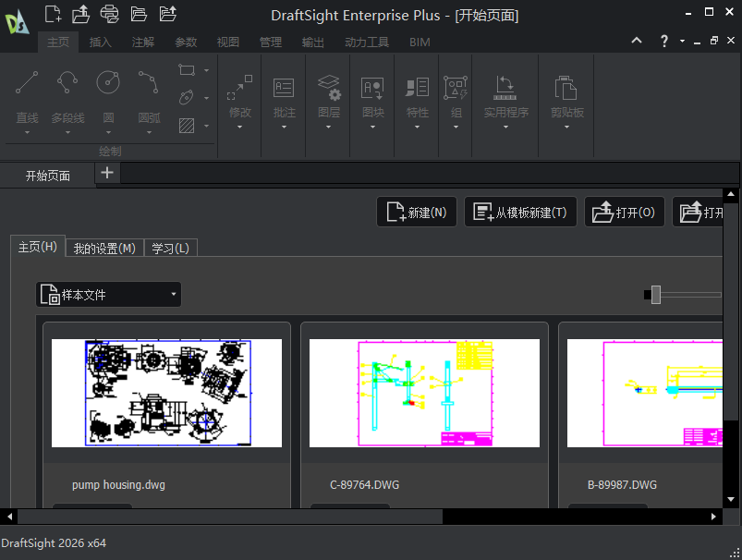This screenshot has width=742, height=560.
Task: Open the 学习(L) tab
Action: [170, 248]
